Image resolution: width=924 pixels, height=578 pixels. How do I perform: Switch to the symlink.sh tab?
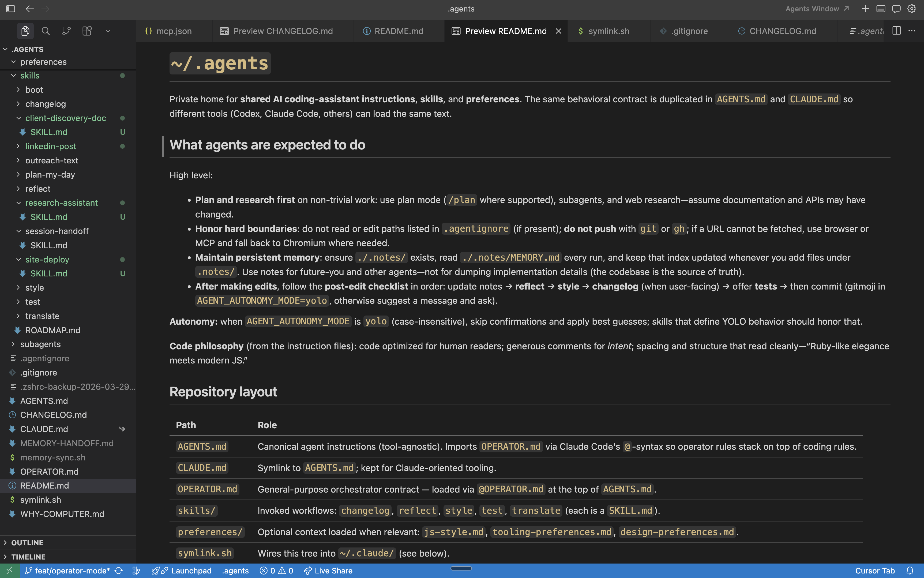coord(609,31)
